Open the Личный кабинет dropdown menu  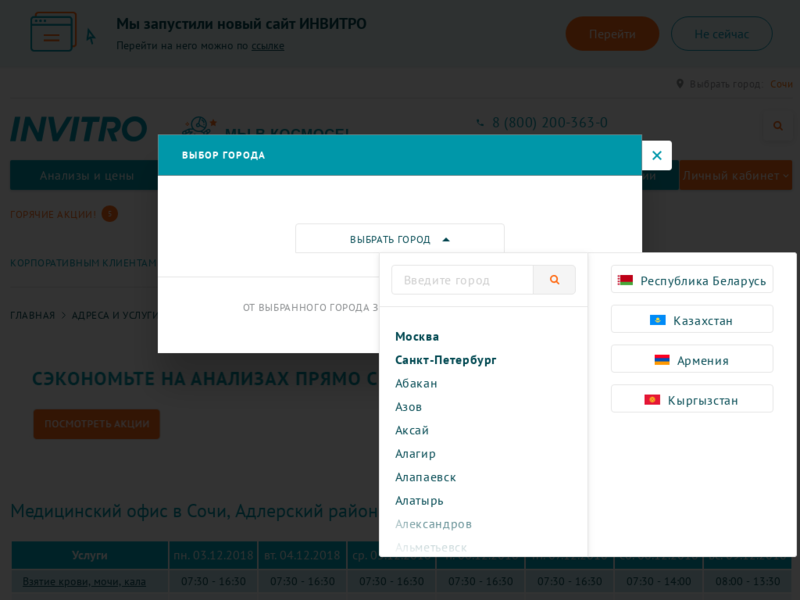[735, 176]
